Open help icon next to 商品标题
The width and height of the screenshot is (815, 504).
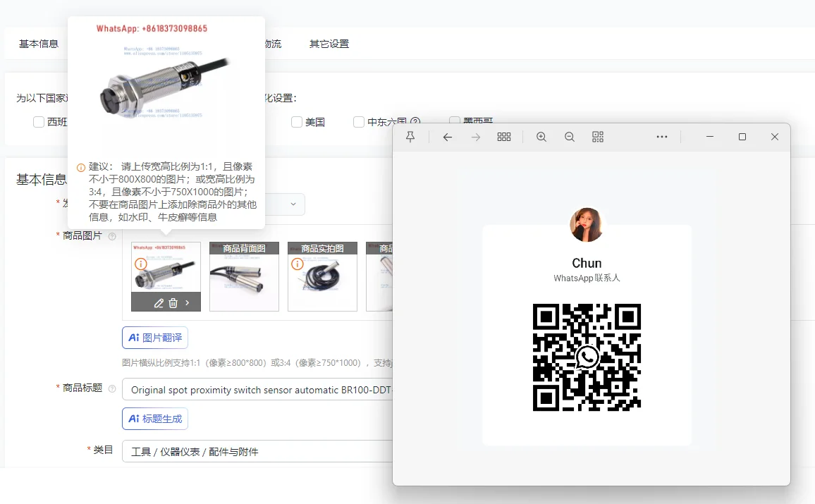[x=112, y=388]
